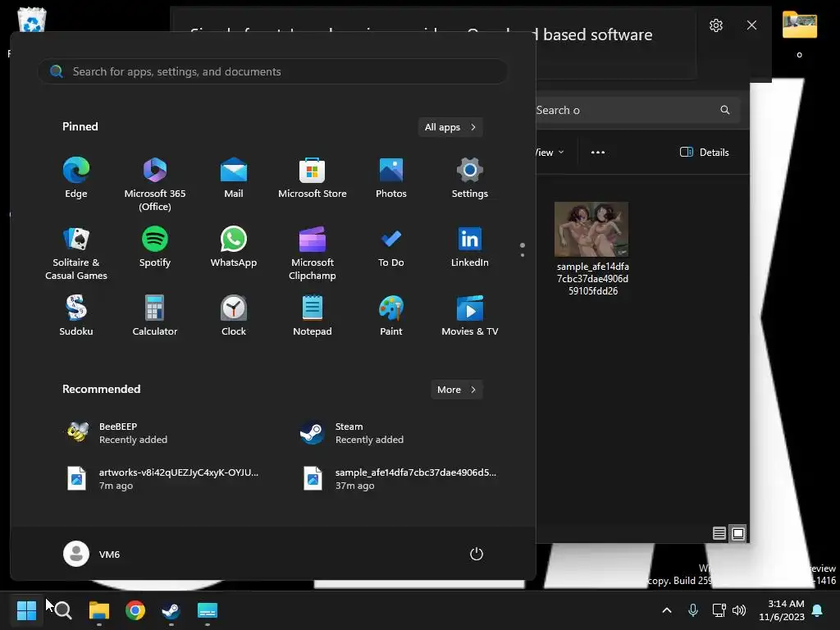
Task: Click the Windows Start button on taskbar
Action: [x=26, y=610]
